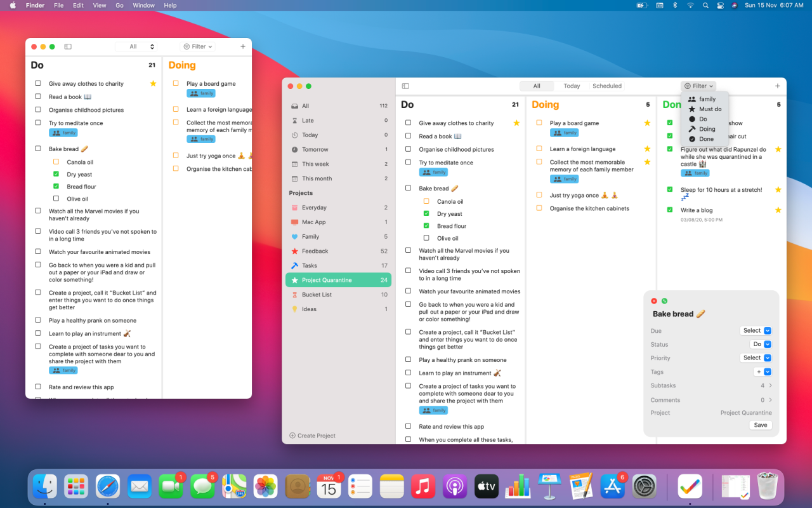Check off the Read a book task
The image size is (812, 508).
coord(408,136)
